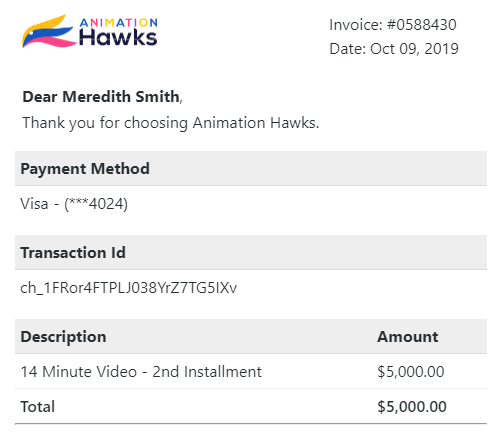Screen dimensions: 497x432
Task: Click the word Hawks in logo
Action: [118, 37]
